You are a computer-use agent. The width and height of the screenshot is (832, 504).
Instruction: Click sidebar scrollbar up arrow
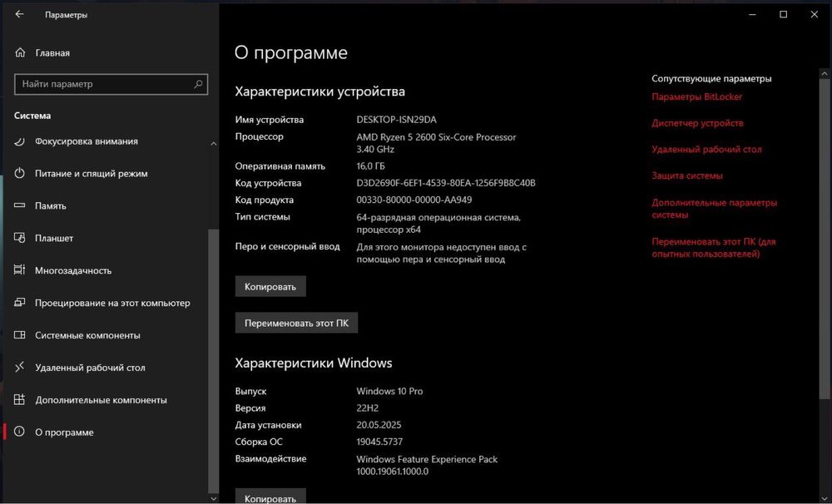(x=213, y=144)
